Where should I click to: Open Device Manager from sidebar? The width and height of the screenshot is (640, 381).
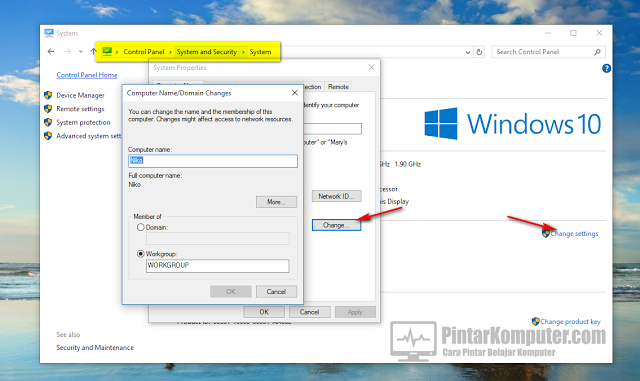80,95
